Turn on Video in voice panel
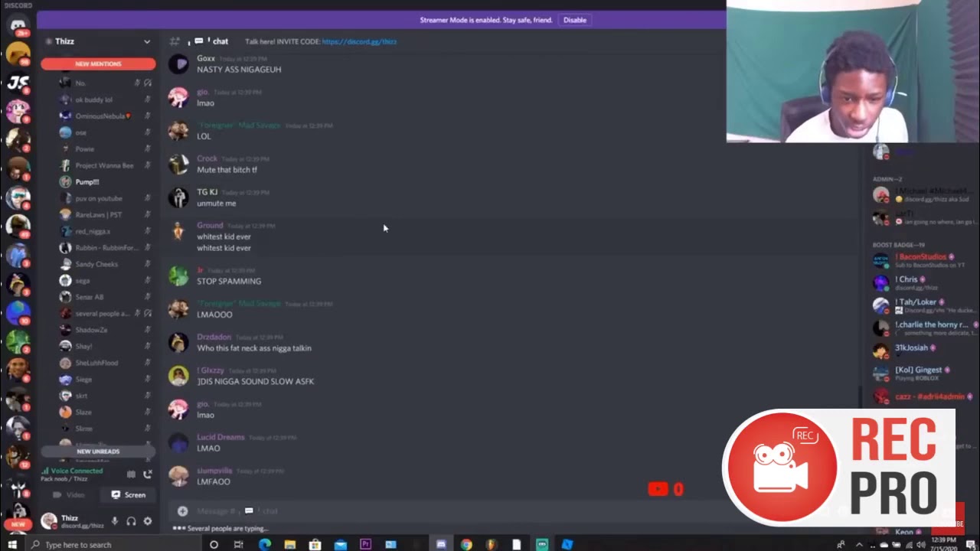This screenshot has width=980, height=551. tap(69, 495)
